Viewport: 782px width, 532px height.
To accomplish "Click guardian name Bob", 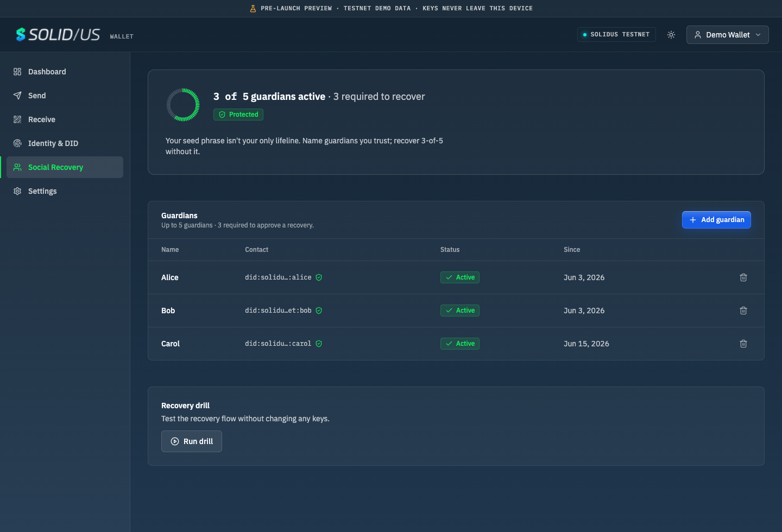I will coord(168,311).
